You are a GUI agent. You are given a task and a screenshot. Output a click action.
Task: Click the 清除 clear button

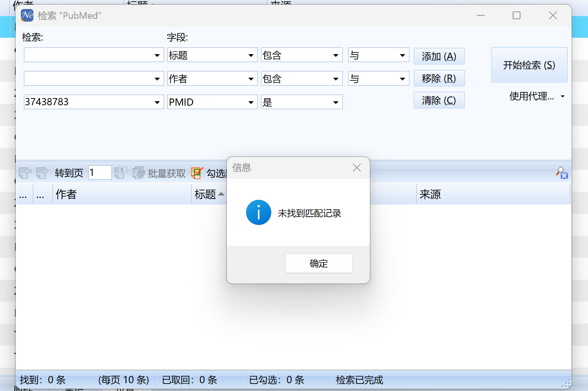click(x=439, y=100)
